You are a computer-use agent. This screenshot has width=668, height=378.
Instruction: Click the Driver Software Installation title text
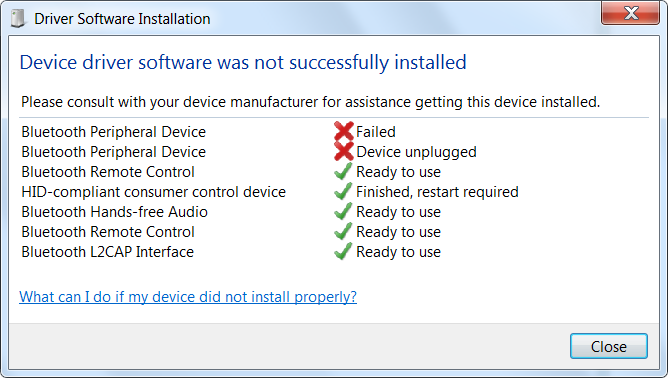[122, 19]
